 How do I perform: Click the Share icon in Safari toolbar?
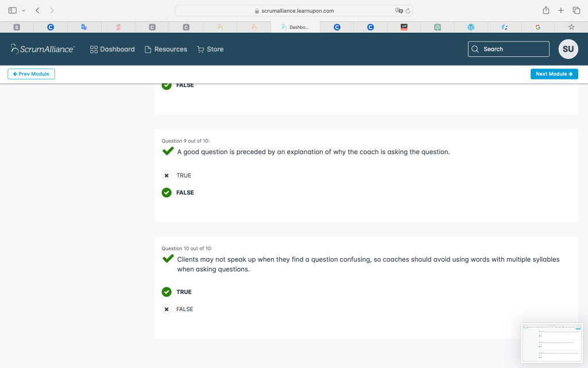click(546, 10)
